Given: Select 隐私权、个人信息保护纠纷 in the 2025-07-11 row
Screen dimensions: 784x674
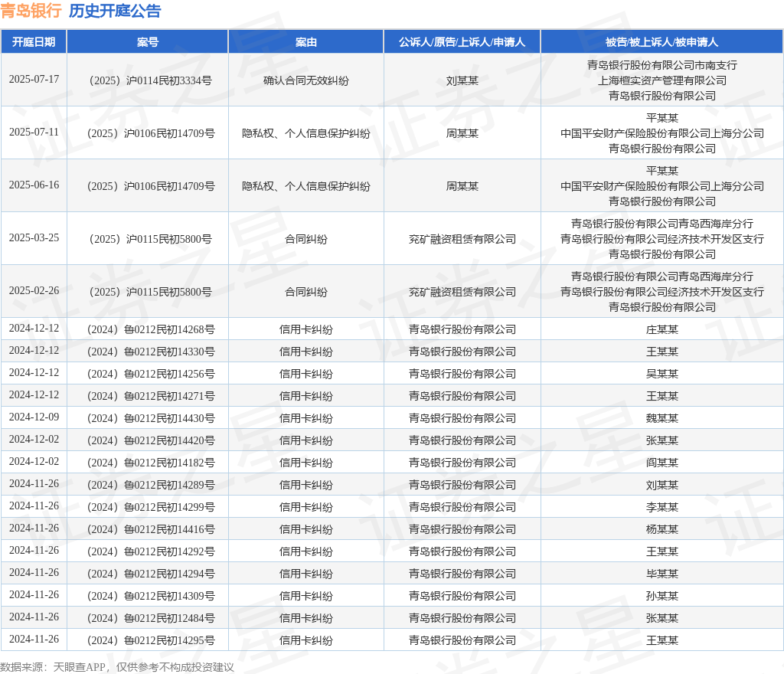Looking at the screenshot, I should click(x=306, y=133).
